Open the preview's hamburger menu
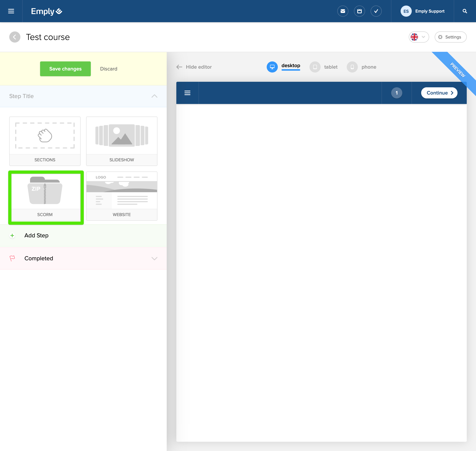Screen dimensions: 476x451 tap(187, 93)
